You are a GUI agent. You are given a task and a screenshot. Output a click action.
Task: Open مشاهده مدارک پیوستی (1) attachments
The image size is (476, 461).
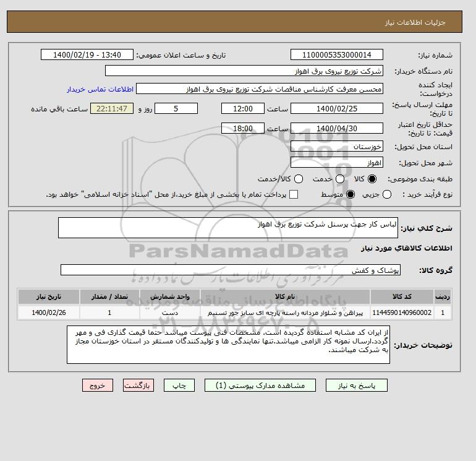260,386
